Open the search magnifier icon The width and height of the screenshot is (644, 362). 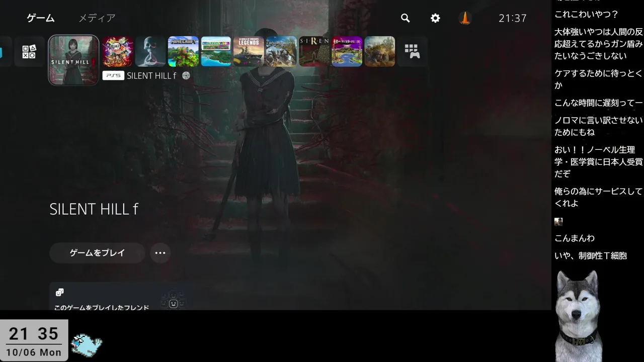(405, 18)
